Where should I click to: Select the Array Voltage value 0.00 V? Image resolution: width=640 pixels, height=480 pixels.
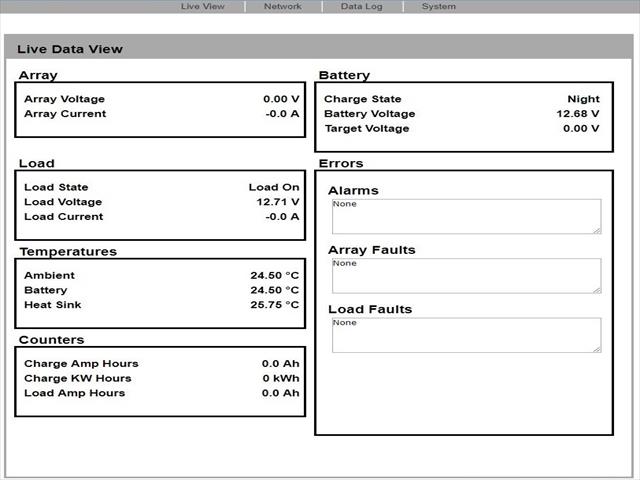pos(281,99)
